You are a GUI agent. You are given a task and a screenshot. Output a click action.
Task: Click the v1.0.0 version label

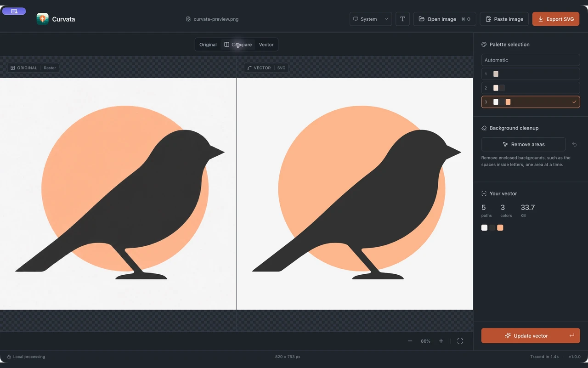tap(575, 357)
